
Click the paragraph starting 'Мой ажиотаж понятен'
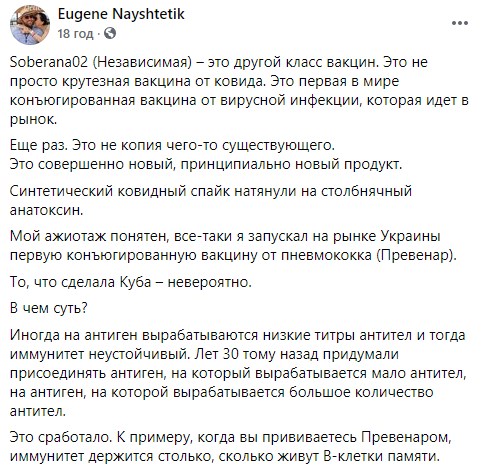click(x=233, y=246)
